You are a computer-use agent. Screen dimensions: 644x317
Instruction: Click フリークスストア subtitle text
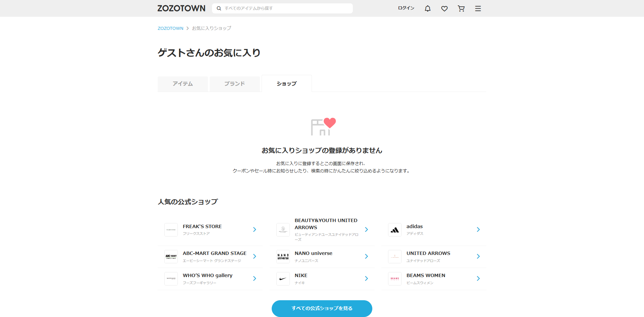pyautogui.click(x=196, y=233)
